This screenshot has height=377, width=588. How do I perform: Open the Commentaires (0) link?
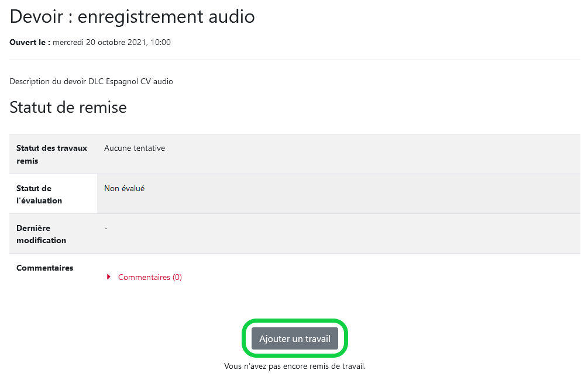[x=150, y=277]
